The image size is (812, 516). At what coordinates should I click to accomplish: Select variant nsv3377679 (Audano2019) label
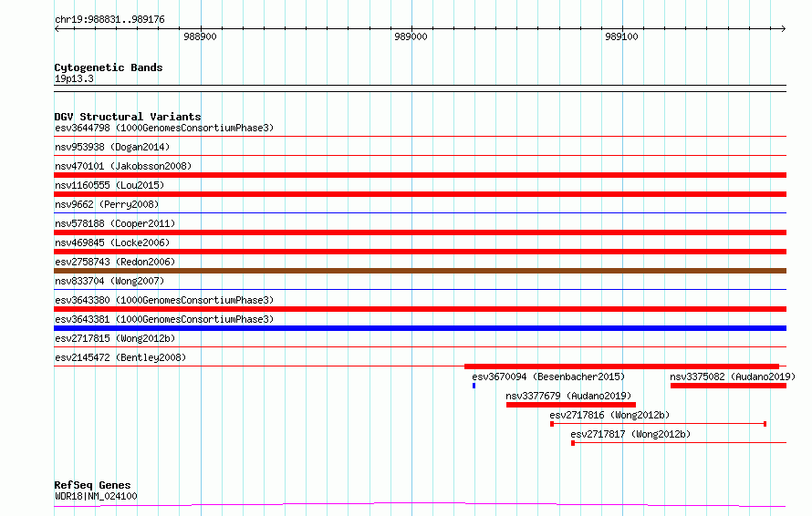click(568, 396)
